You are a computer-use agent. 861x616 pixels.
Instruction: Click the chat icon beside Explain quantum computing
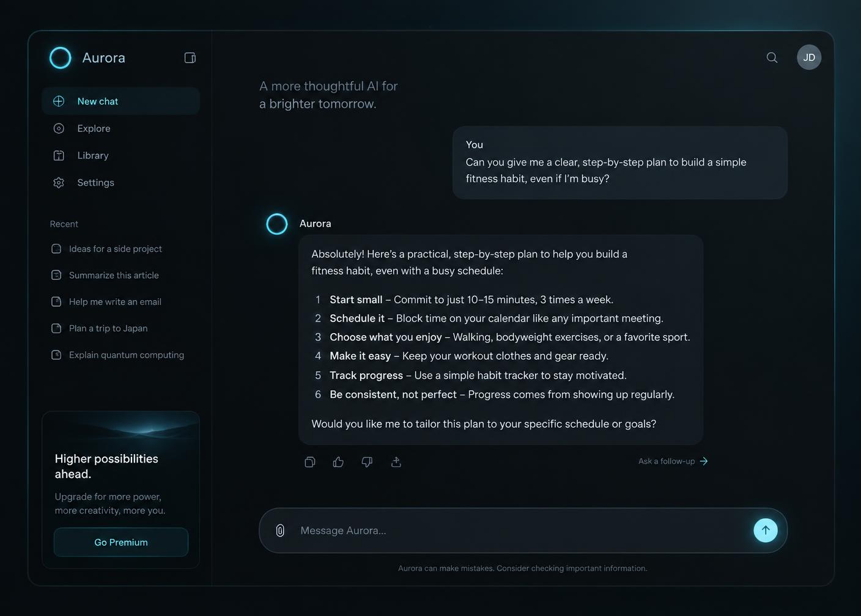(x=56, y=355)
